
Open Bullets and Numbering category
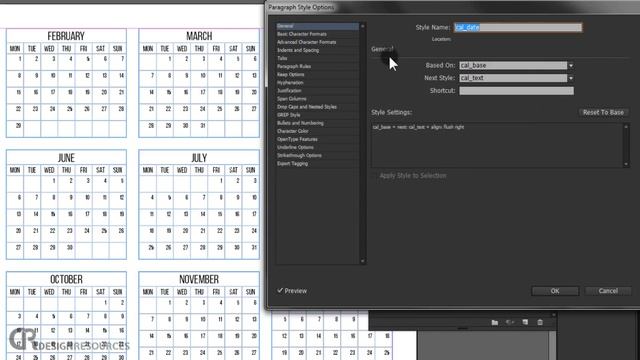click(x=318, y=123)
